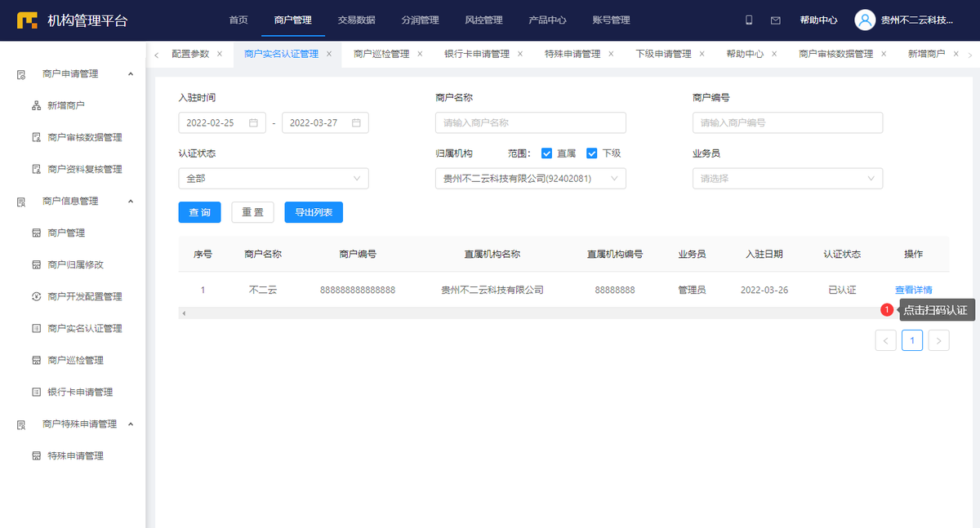The height and width of the screenshot is (528, 980).
Task: Close the 特殊申请管理 tab
Action: coord(611,54)
